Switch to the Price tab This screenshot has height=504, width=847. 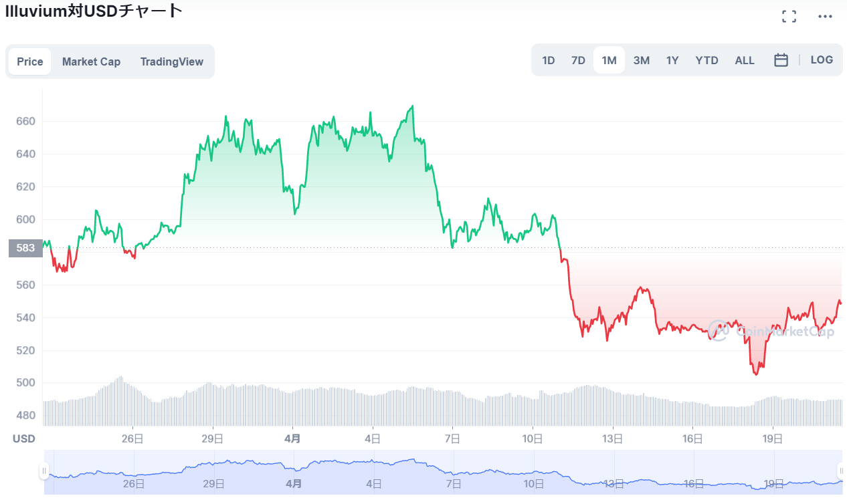point(30,61)
